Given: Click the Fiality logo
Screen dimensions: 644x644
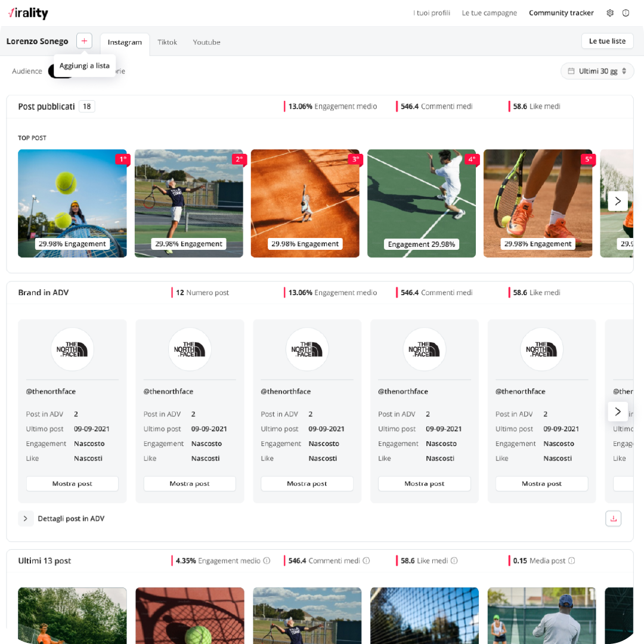Looking at the screenshot, I should 27,13.
